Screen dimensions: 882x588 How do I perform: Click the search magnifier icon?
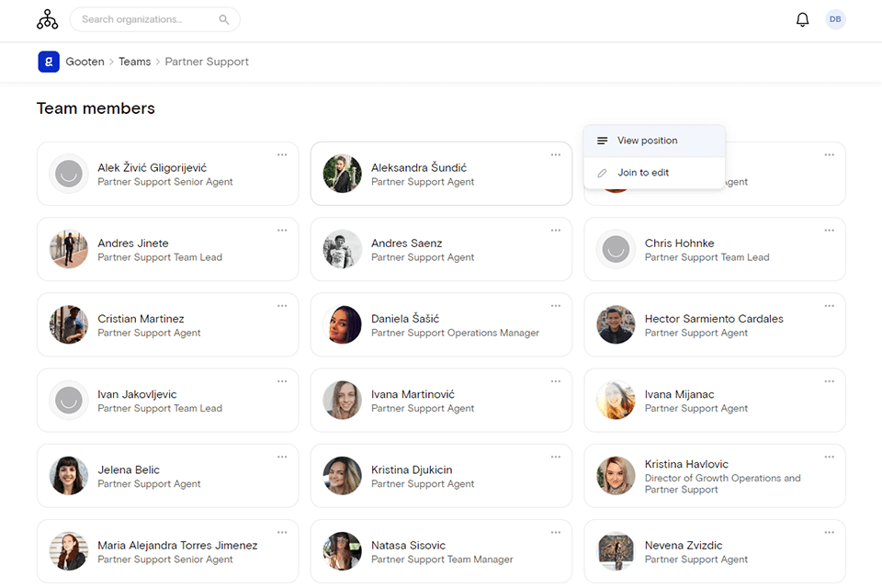point(224,19)
